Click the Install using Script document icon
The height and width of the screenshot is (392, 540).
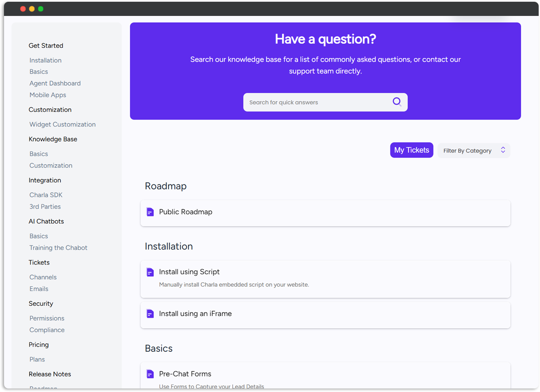point(150,272)
